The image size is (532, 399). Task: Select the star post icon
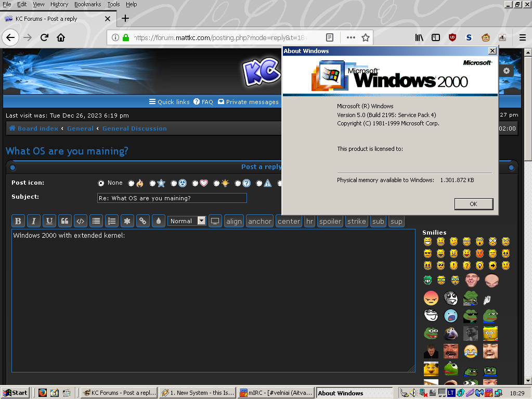[x=153, y=183]
